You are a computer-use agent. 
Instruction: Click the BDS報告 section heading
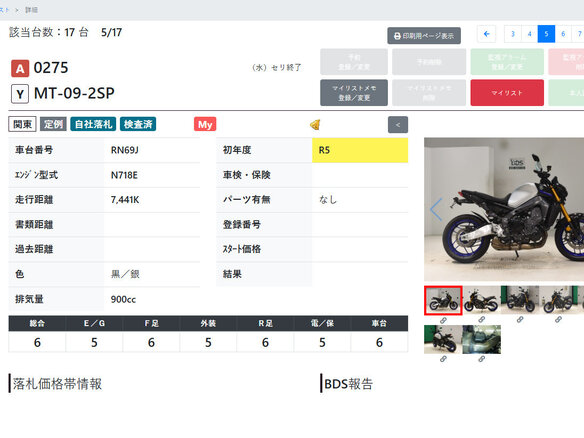(349, 384)
